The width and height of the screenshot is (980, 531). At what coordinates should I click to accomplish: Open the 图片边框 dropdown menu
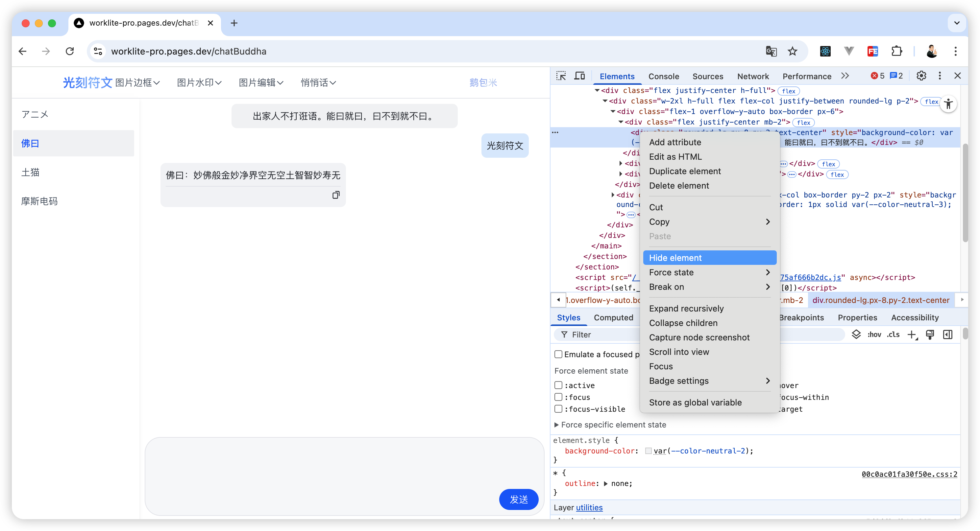[x=137, y=82]
